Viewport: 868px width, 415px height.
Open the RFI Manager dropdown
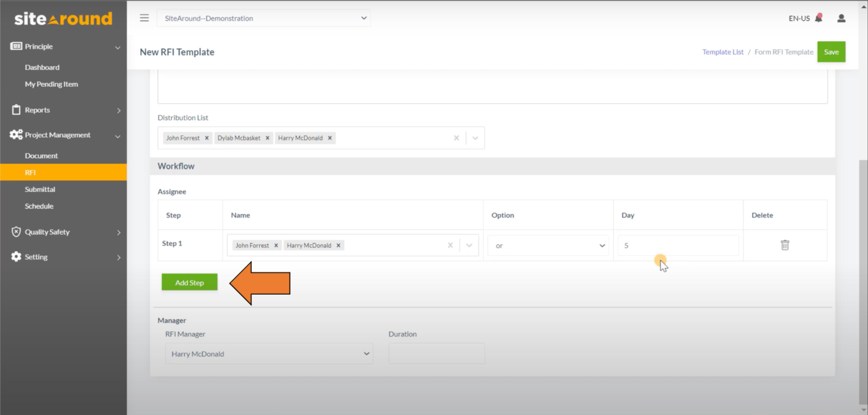269,353
